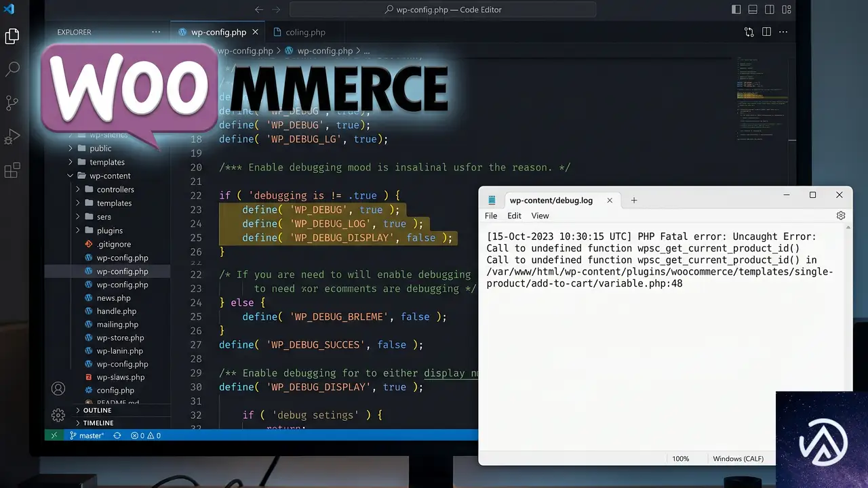Click the second wp-config.php breadcrumb segment

319,51
